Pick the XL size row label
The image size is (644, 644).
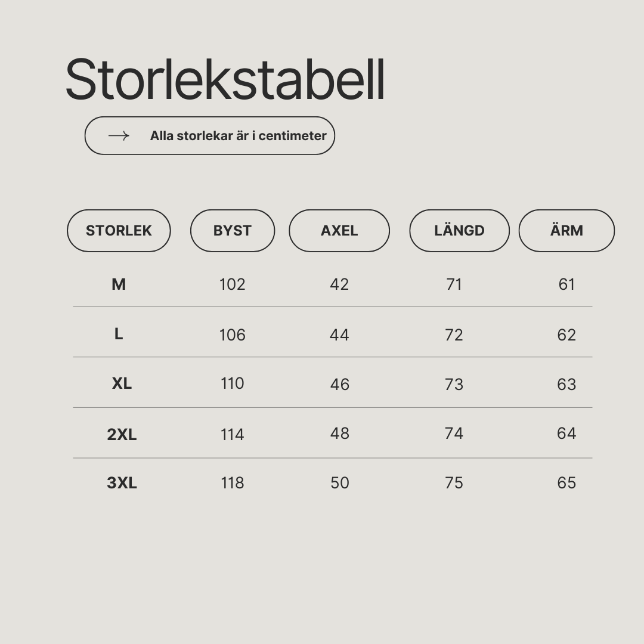coord(122,383)
